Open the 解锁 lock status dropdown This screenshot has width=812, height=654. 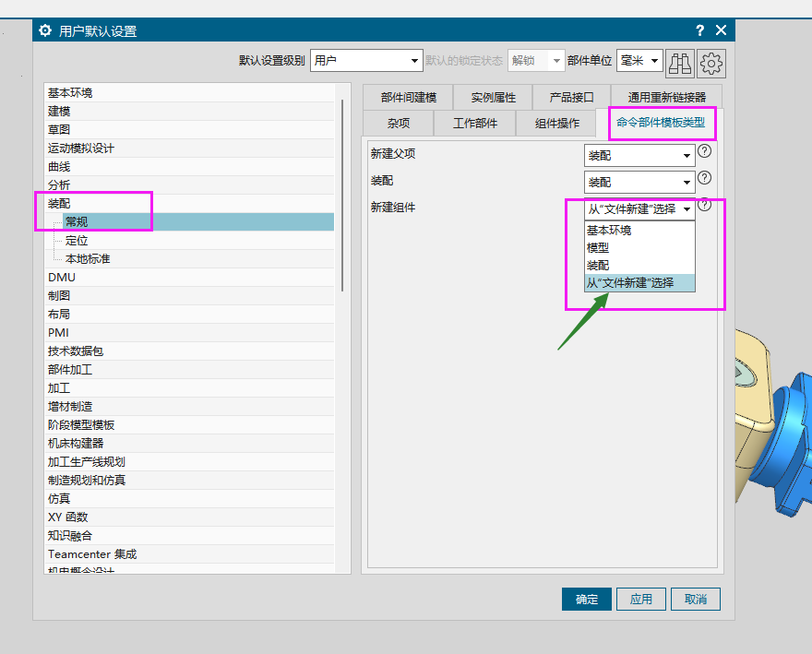tap(536, 61)
